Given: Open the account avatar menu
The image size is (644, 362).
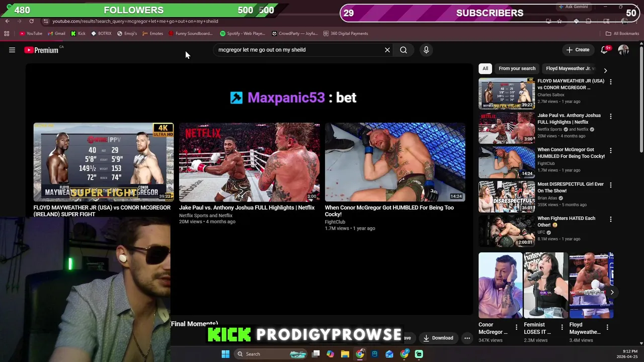Looking at the screenshot, I should 623,50.
